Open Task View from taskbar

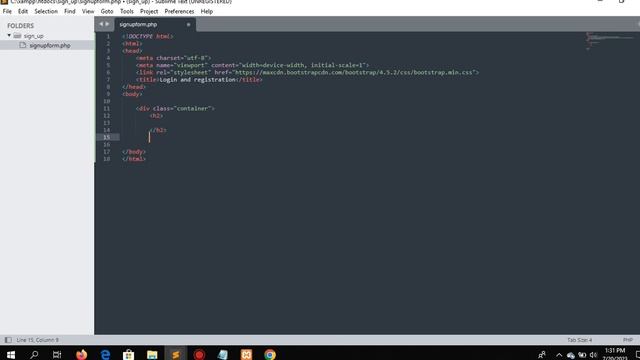[x=57, y=354]
